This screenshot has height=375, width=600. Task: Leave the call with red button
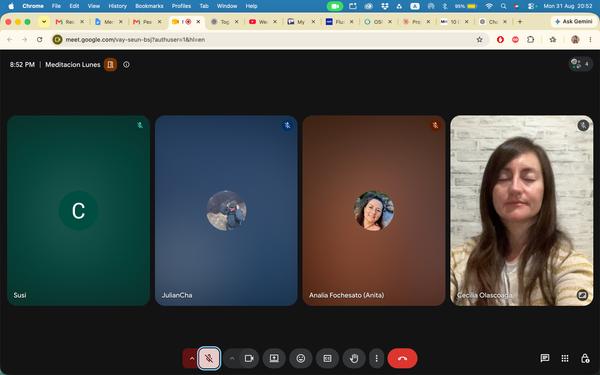(402, 359)
